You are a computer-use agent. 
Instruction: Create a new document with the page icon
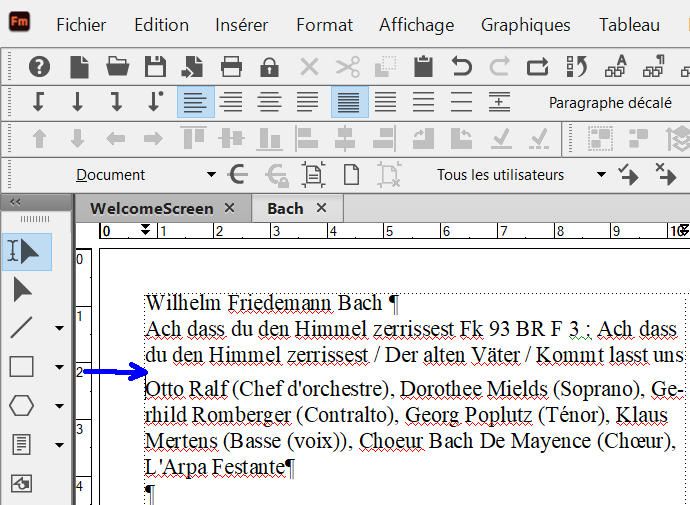(x=79, y=67)
